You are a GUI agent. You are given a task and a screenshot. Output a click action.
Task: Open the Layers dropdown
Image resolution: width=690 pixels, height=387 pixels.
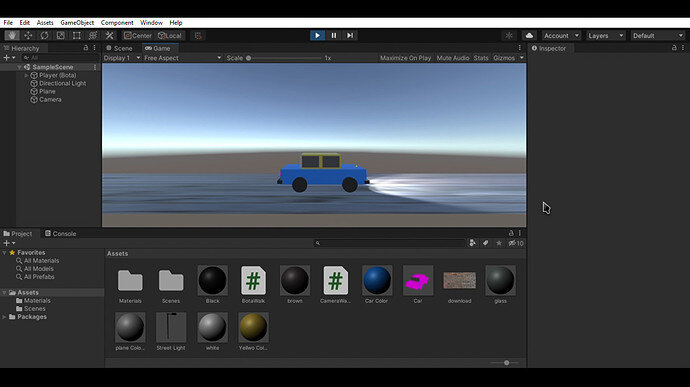[606, 36]
